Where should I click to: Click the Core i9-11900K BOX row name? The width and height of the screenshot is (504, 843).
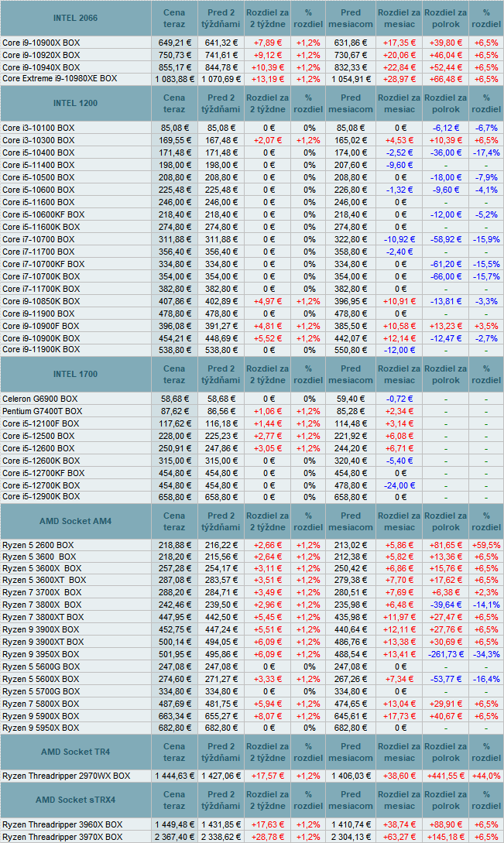tap(41, 349)
